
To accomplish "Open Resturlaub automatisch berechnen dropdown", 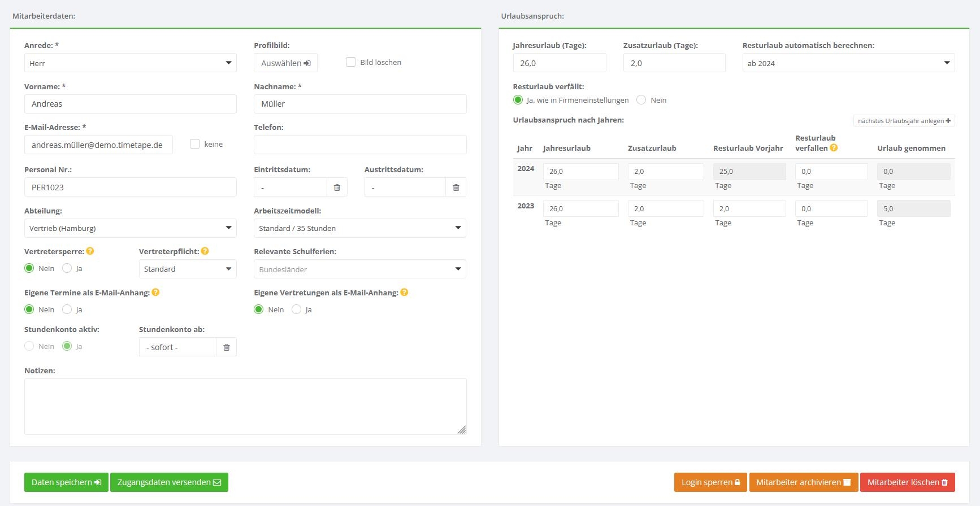I will (848, 63).
